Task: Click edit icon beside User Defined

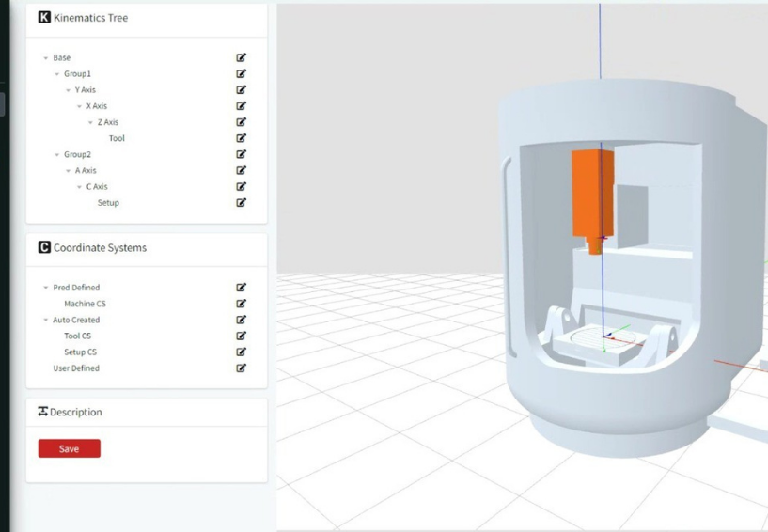Action: 242,368
